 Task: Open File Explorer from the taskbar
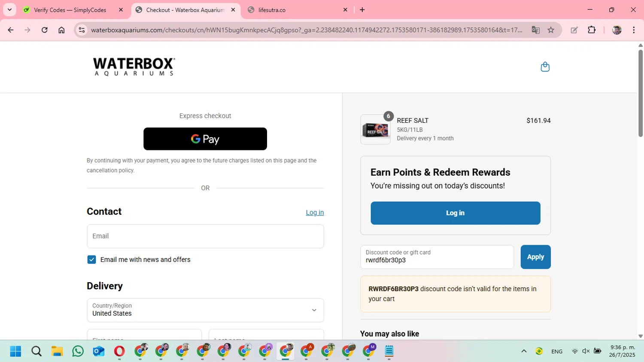(x=57, y=351)
